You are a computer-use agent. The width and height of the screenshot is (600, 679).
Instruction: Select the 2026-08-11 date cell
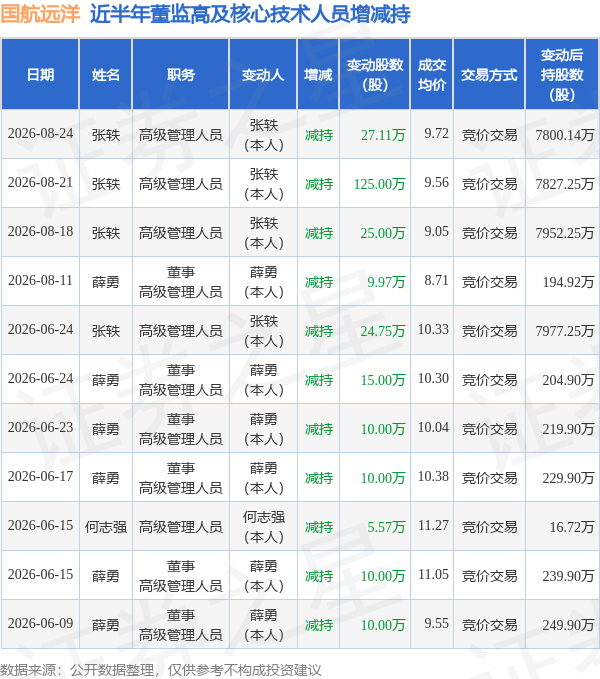pos(40,281)
